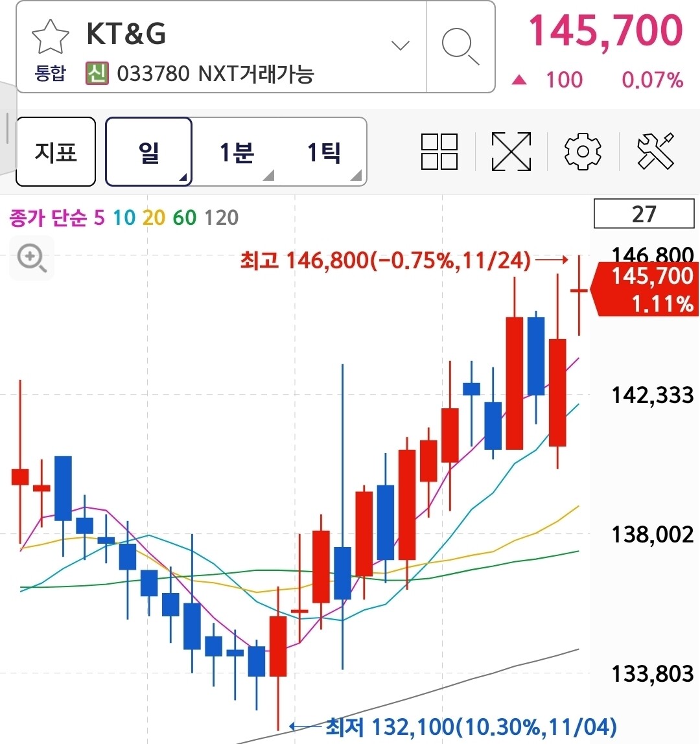Image resolution: width=700 pixels, height=744 pixels.
Task: Open the drawing tools icon
Action: click(655, 152)
